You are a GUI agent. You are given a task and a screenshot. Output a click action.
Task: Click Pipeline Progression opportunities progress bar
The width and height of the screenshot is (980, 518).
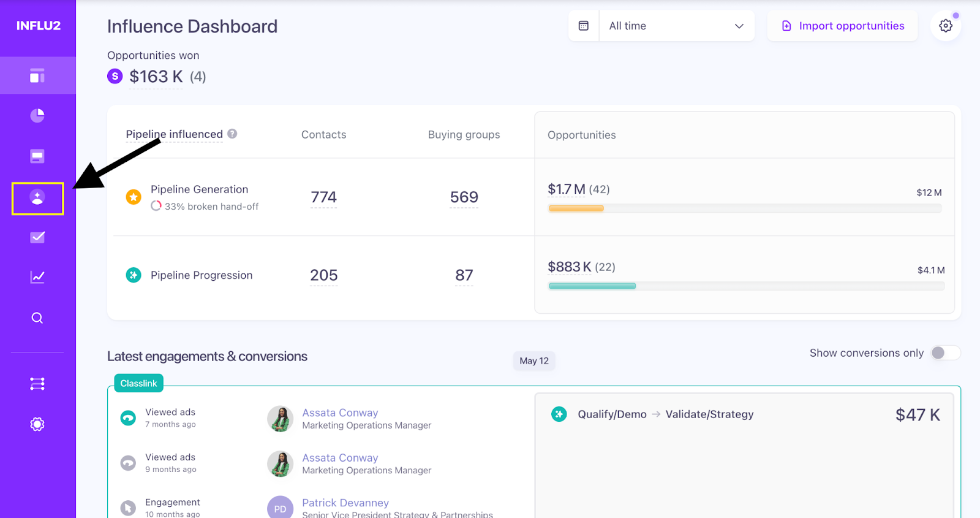[746, 286]
